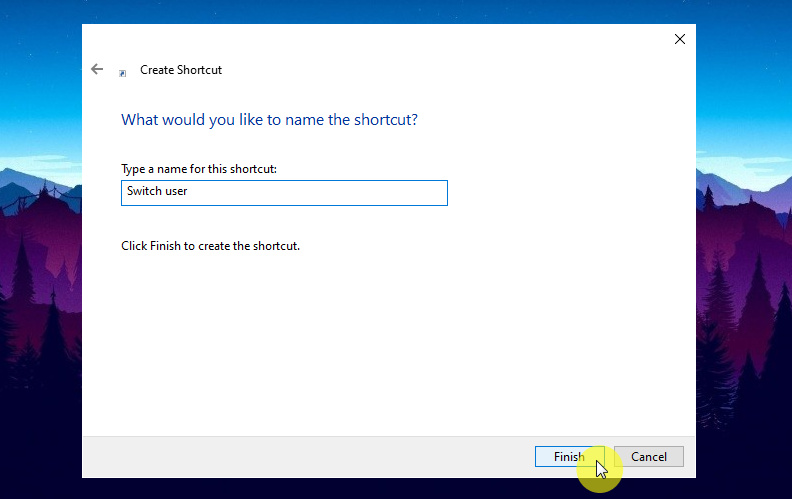Click the "What would you like to name" heading
This screenshot has width=792, height=499.
tap(269, 119)
